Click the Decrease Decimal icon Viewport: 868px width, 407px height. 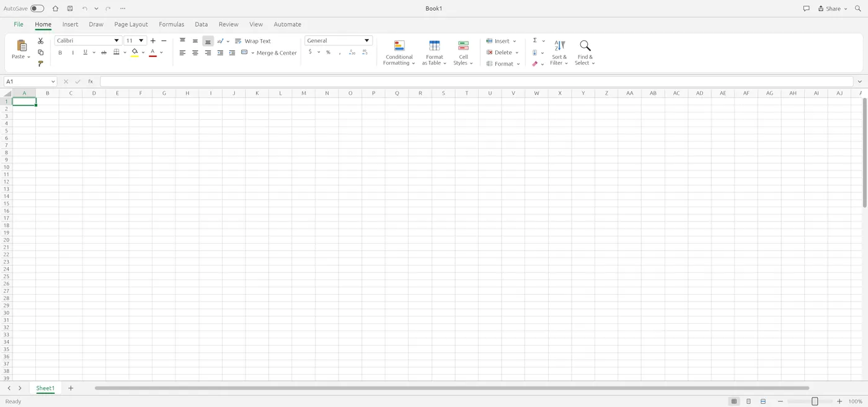365,53
